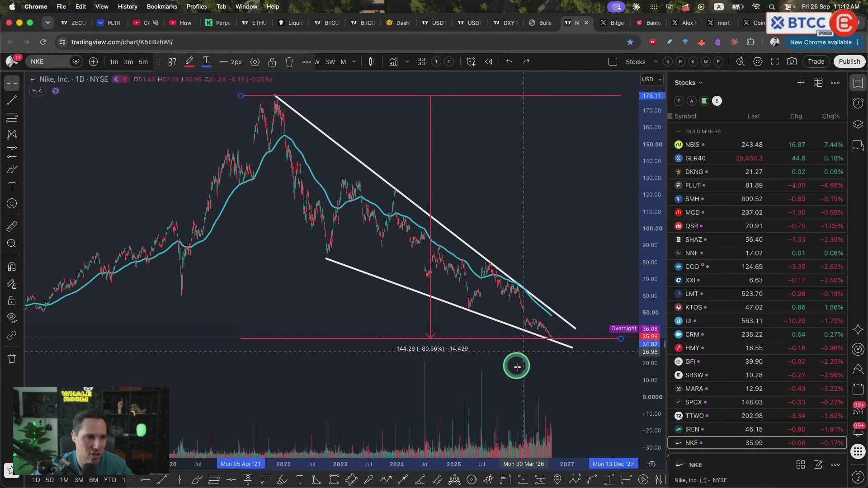This screenshot has height=488, width=868.
Task: Open the Stocks watchlist dropdown
Action: (x=689, y=83)
